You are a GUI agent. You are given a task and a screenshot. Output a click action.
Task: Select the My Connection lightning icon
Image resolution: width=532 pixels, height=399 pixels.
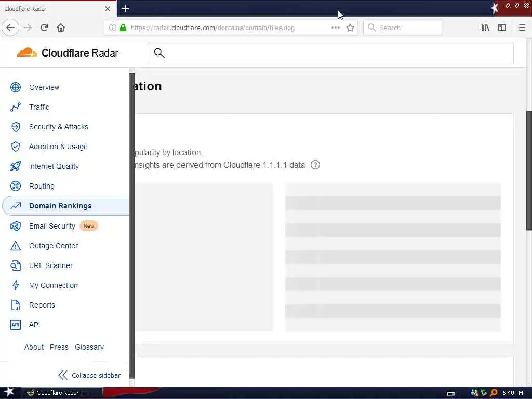(x=16, y=285)
